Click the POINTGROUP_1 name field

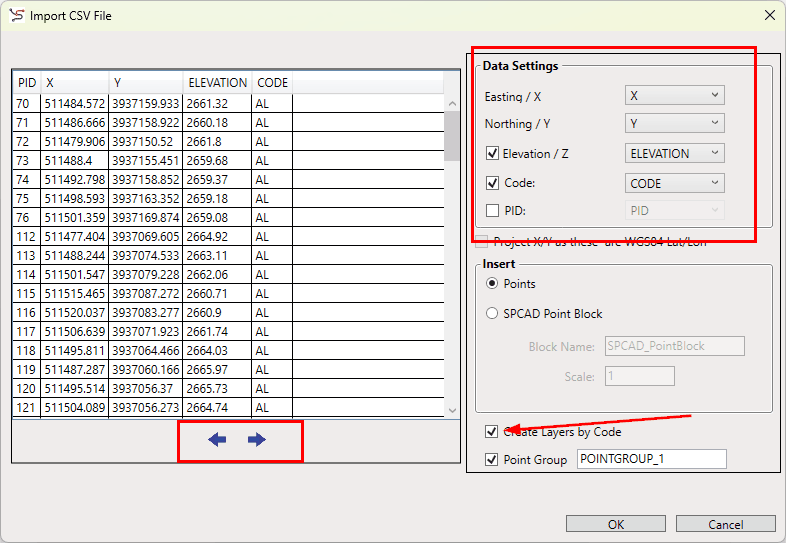click(x=651, y=460)
